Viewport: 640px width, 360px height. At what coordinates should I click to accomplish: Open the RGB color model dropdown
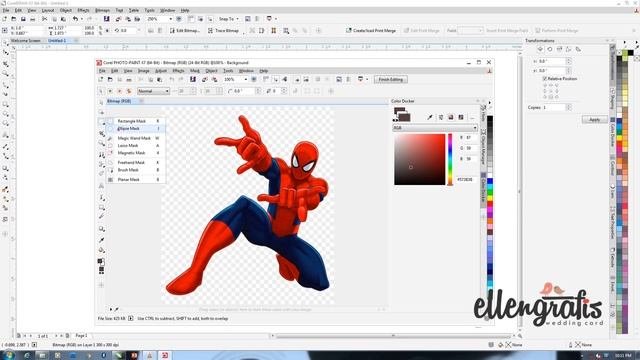click(x=435, y=128)
